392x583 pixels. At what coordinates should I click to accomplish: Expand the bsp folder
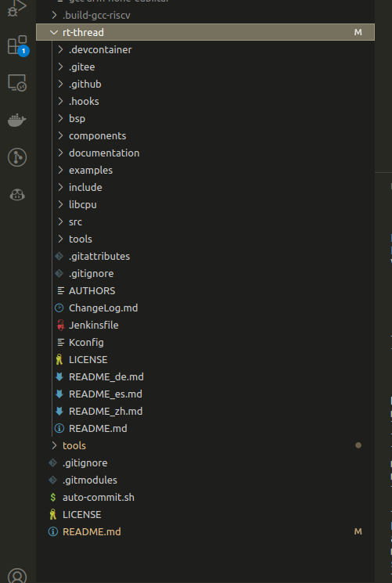pyautogui.click(x=60, y=118)
